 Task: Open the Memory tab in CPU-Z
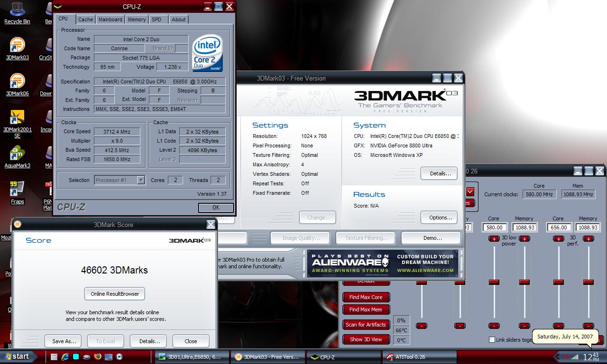coord(137,19)
